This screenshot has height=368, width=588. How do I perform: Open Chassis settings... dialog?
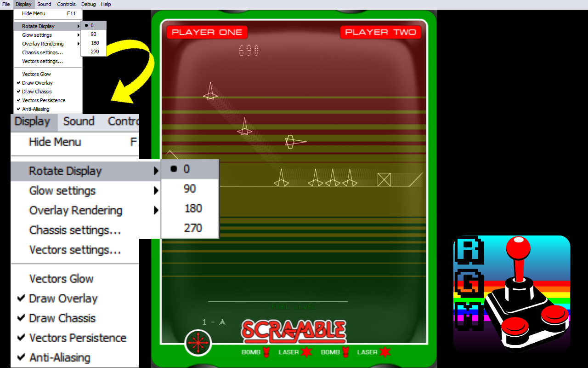(48, 52)
